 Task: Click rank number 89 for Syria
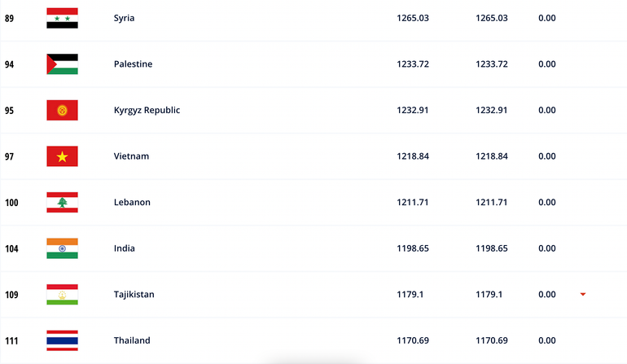click(9, 18)
